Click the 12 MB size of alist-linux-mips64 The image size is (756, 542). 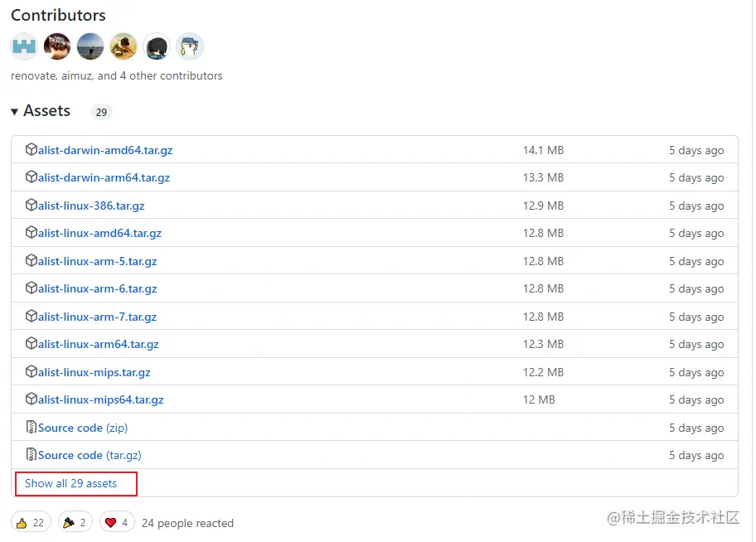tap(539, 399)
